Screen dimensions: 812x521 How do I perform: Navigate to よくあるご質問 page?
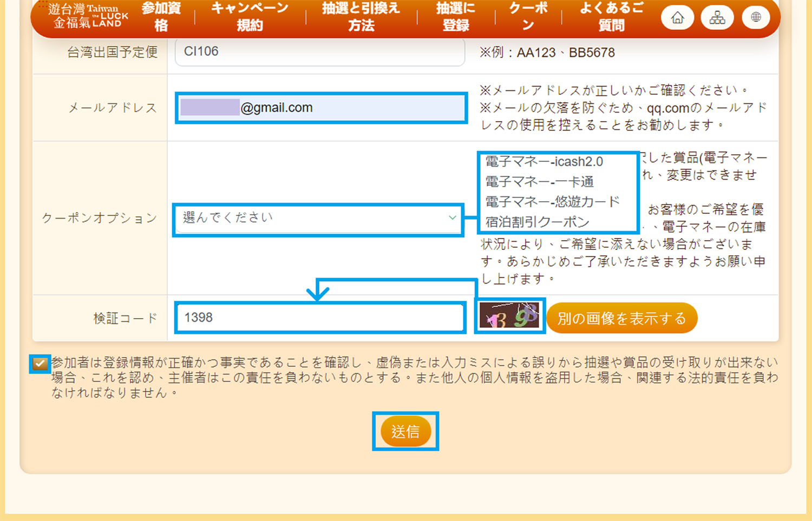[x=611, y=17]
